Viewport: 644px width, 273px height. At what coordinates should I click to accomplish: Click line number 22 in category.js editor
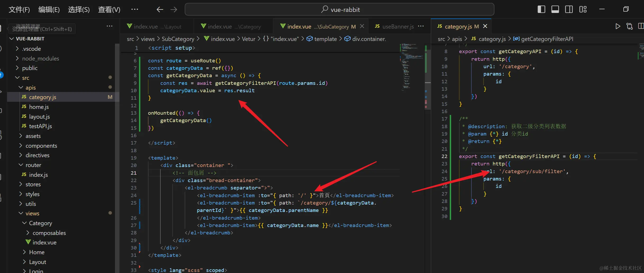click(444, 156)
